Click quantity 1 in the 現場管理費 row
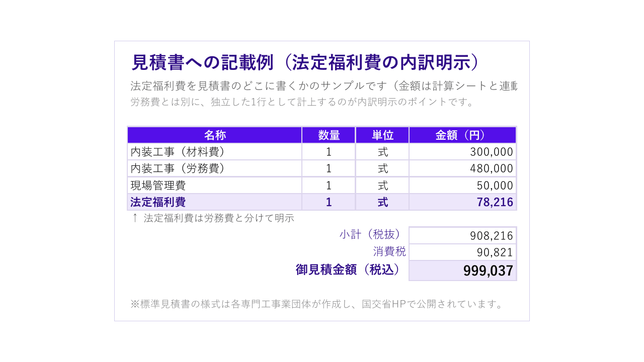The height and width of the screenshot is (362, 644). click(329, 186)
